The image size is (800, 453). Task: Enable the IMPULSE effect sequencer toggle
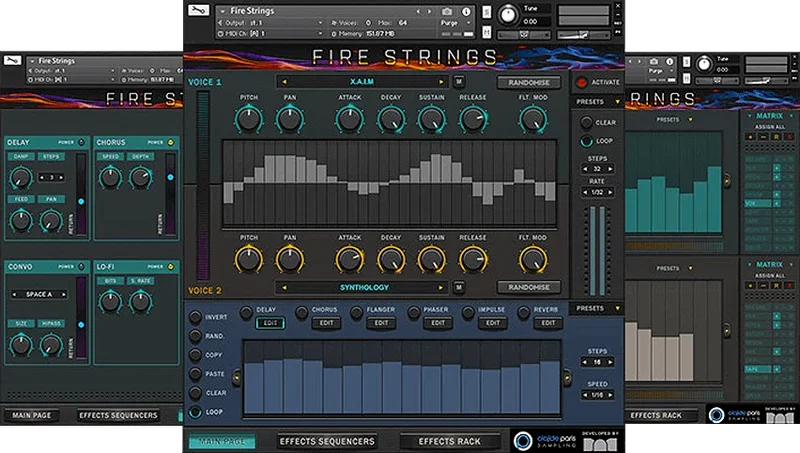pos(467,312)
